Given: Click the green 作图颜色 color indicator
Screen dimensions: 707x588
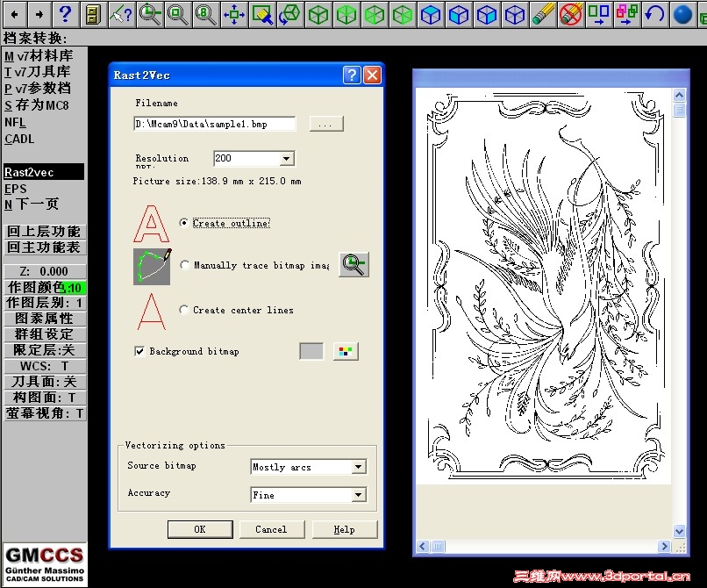Looking at the screenshot, I should (73, 288).
